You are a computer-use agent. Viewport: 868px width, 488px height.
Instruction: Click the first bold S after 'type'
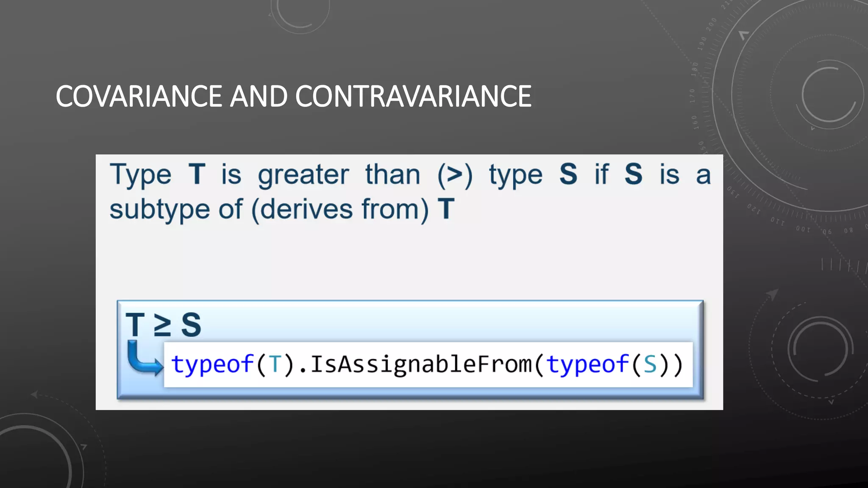(568, 174)
